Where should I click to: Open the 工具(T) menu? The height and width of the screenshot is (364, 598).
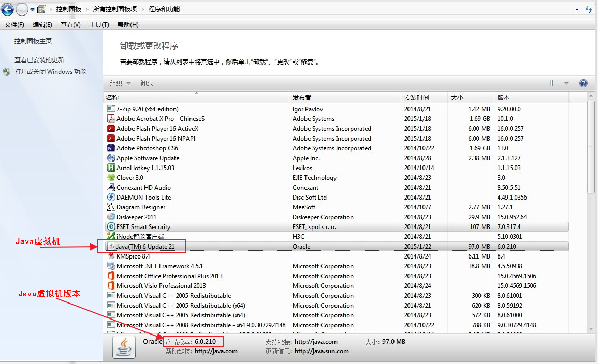[x=99, y=25]
